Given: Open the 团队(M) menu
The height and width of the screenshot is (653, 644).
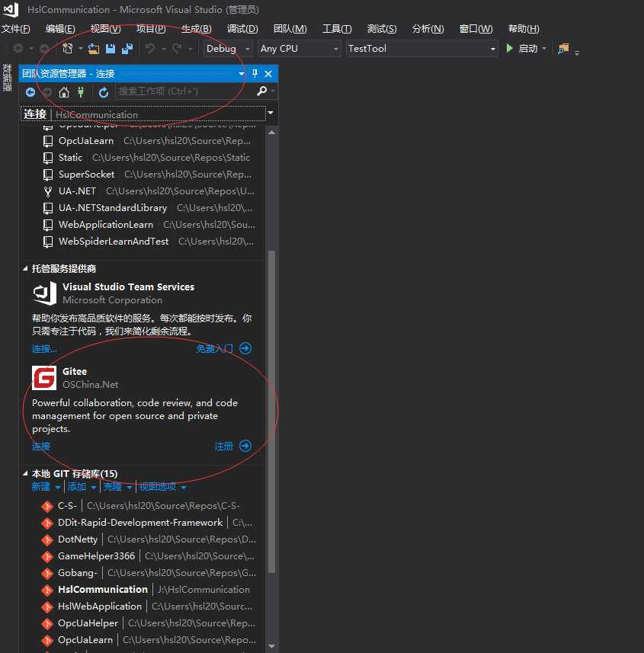Looking at the screenshot, I should 290,29.
